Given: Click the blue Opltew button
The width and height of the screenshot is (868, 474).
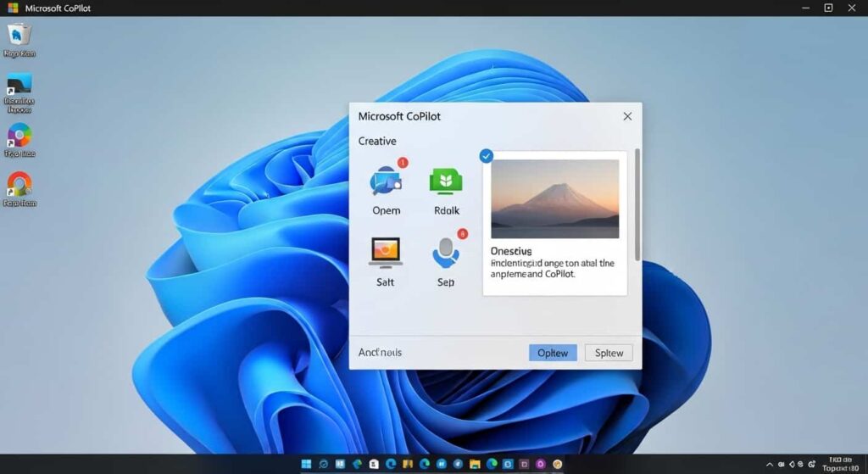Looking at the screenshot, I should coord(553,353).
